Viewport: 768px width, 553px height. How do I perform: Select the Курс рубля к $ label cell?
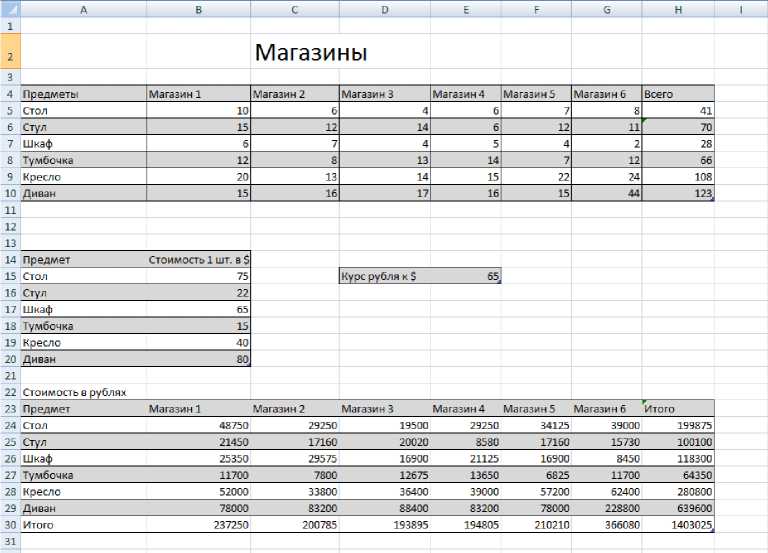click(x=385, y=276)
